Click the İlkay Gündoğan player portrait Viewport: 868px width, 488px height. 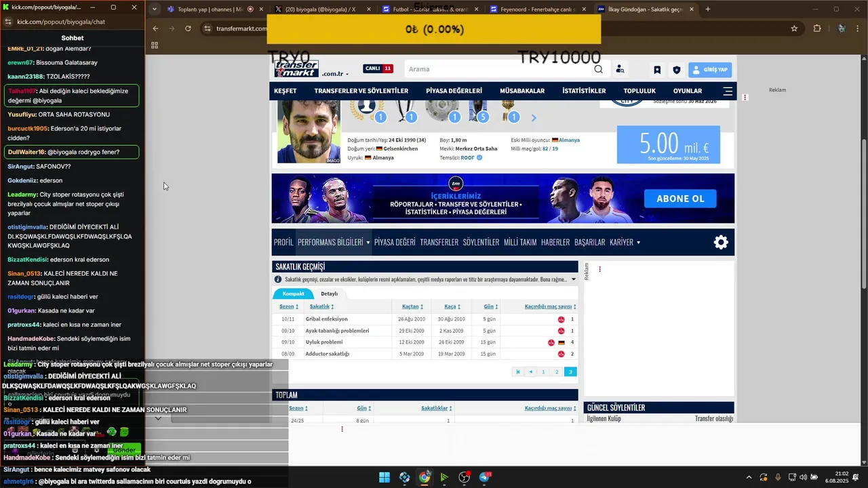coord(309,132)
